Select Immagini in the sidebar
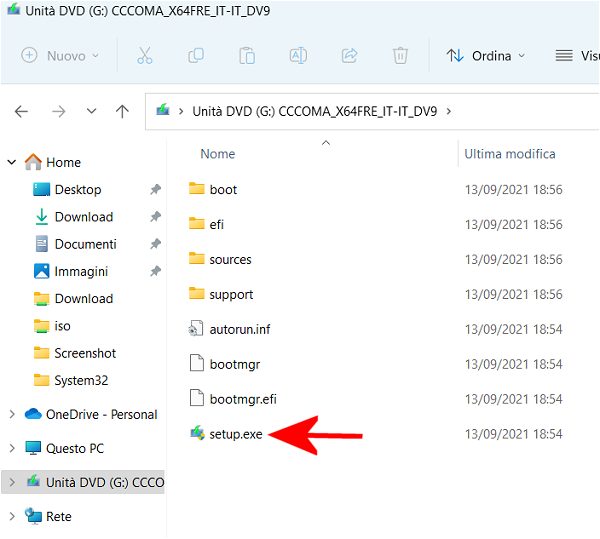The width and height of the screenshot is (600, 539). (x=81, y=271)
